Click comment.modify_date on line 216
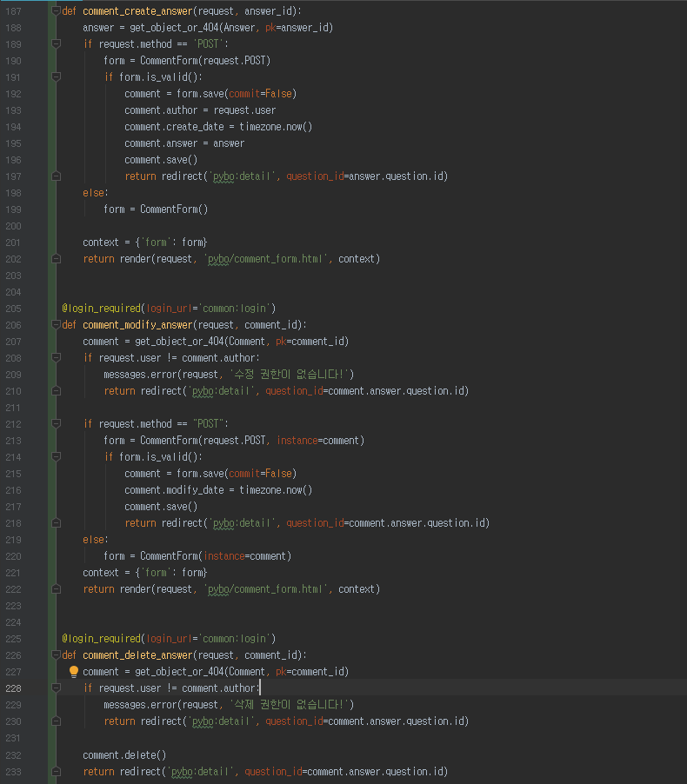Viewport: 687px width, 784px height. tap(174, 490)
